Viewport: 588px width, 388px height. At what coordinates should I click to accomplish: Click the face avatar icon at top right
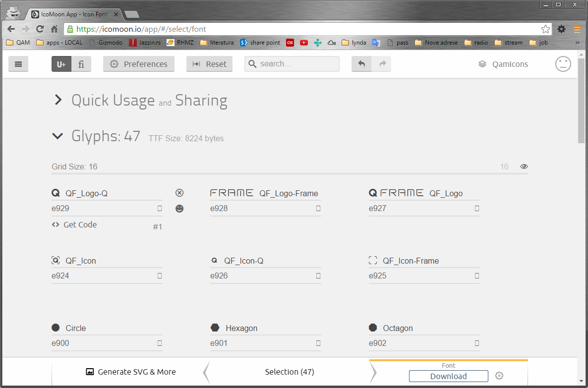pyautogui.click(x=563, y=64)
